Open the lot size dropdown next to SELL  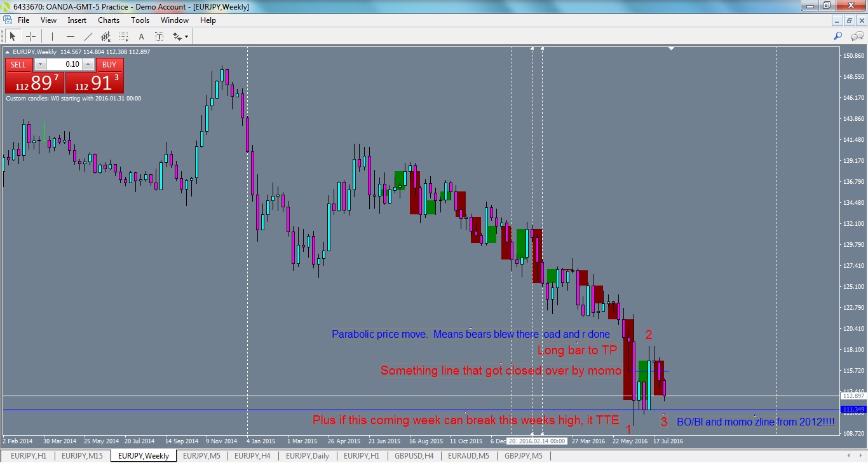click(x=40, y=64)
